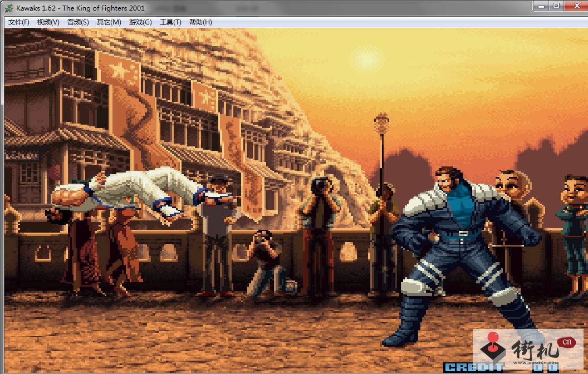Viewport: 588px width, 374px height.
Task: Open the 音频(S) menu
Action: click(x=78, y=22)
